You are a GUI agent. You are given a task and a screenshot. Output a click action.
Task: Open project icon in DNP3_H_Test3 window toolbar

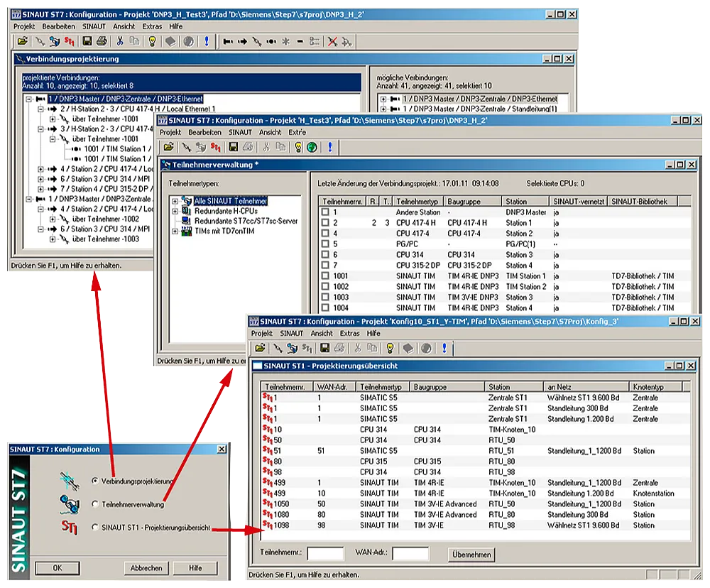point(22,42)
